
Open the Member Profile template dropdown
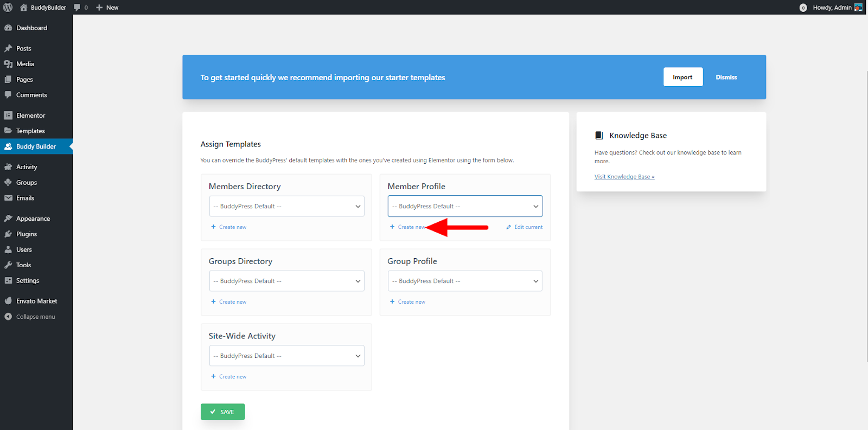[x=465, y=206]
